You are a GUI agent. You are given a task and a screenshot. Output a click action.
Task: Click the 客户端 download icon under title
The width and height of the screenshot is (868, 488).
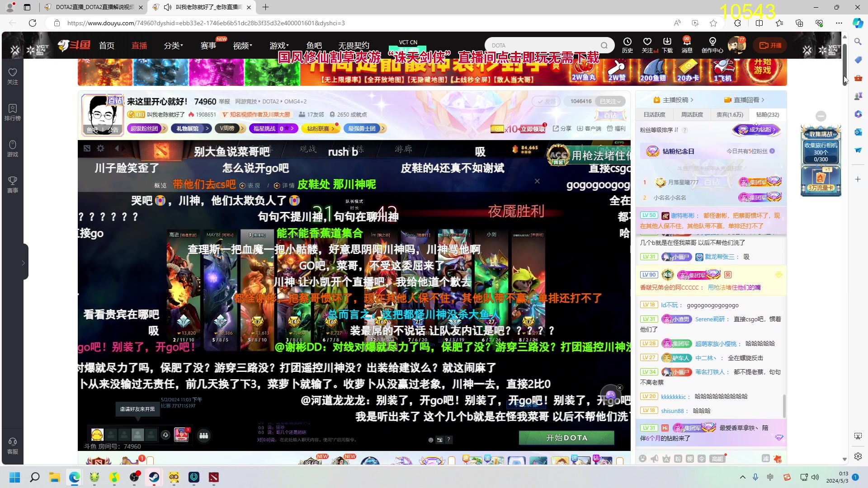pyautogui.click(x=580, y=129)
